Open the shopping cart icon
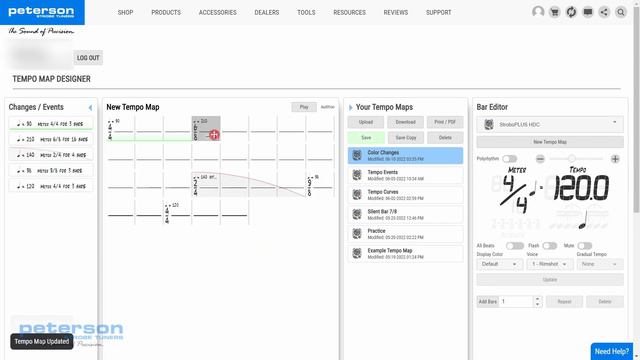The height and width of the screenshot is (360, 640). [555, 12]
